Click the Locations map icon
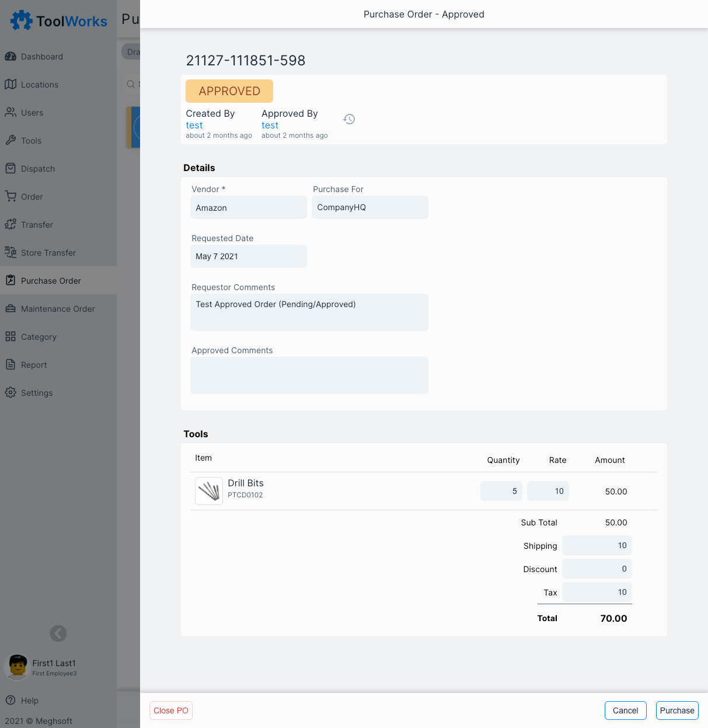The height and width of the screenshot is (728, 708). (11, 85)
